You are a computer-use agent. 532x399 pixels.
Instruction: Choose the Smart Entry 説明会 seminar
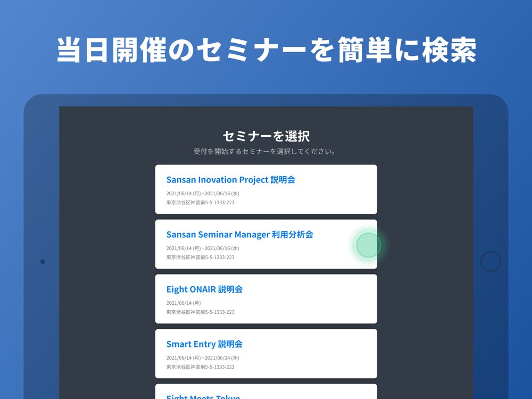266,354
